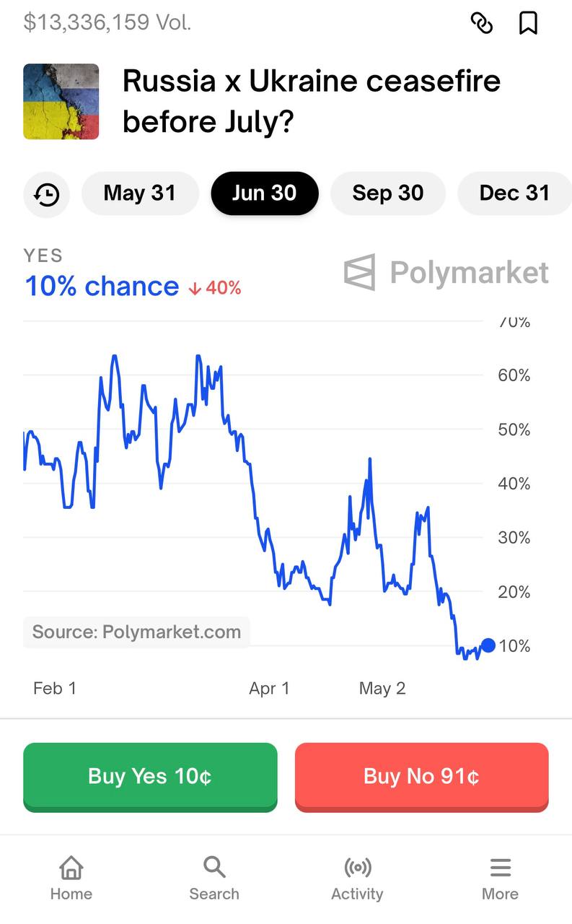Viewport: 572px width, 924px height.
Task: Open Search from the bottom bar
Action: [x=214, y=878]
